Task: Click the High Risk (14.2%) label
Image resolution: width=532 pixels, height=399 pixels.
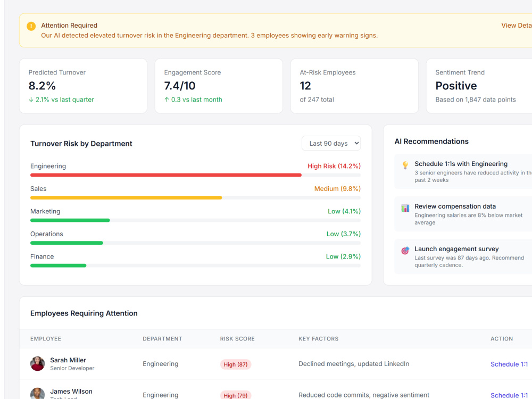Action: click(x=334, y=166)
